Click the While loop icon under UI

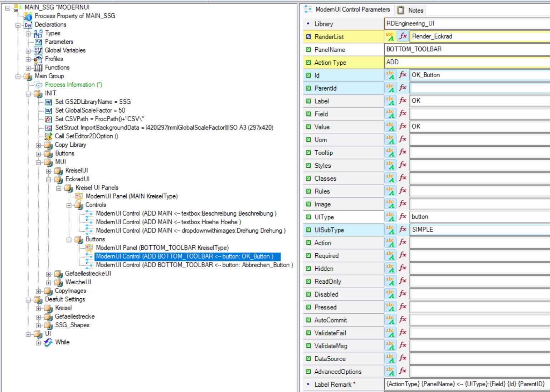[x=48, y=342]
